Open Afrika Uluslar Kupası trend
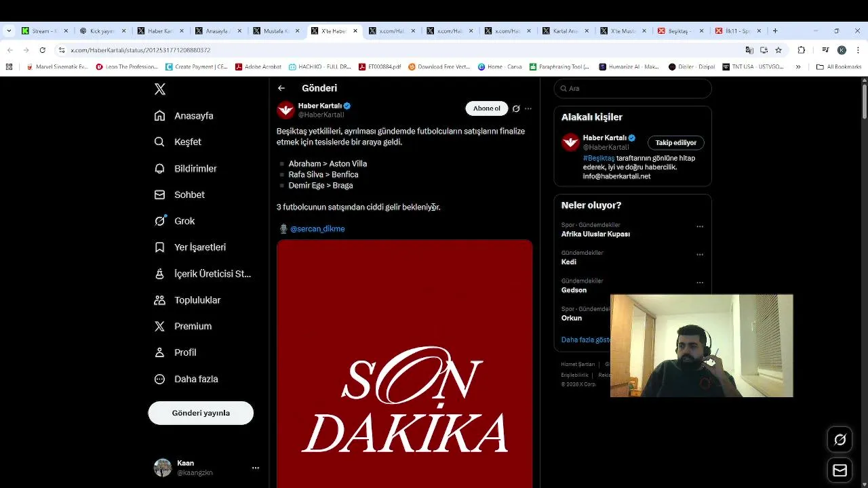Image resolution: width=868 pixels, height=488 pixels. coord(595,234)
